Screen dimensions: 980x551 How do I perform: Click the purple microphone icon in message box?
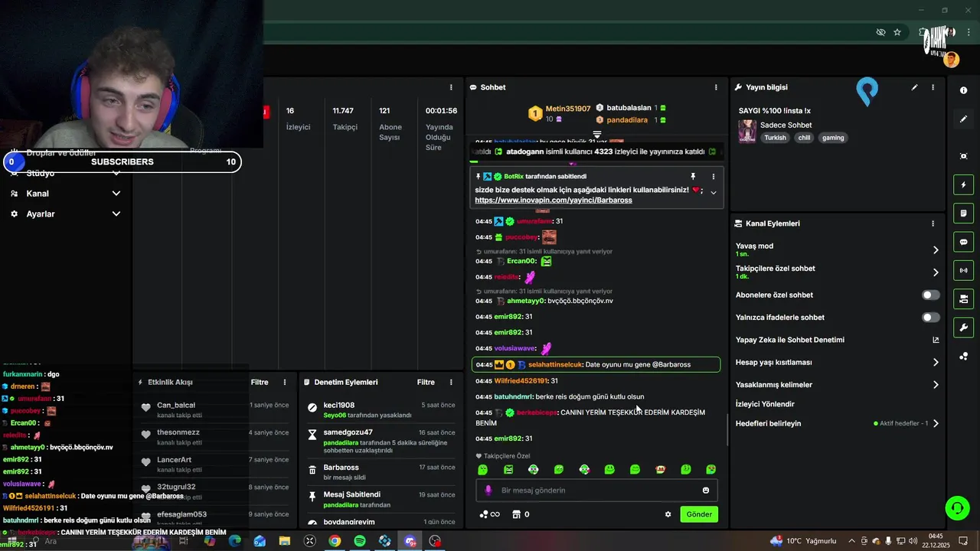click(488, 491)
